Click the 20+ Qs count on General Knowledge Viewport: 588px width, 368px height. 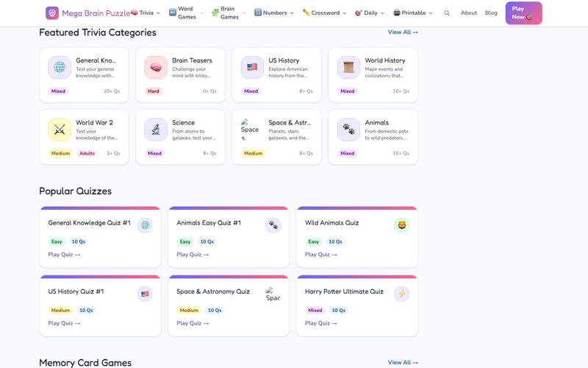tap(112, 91)
